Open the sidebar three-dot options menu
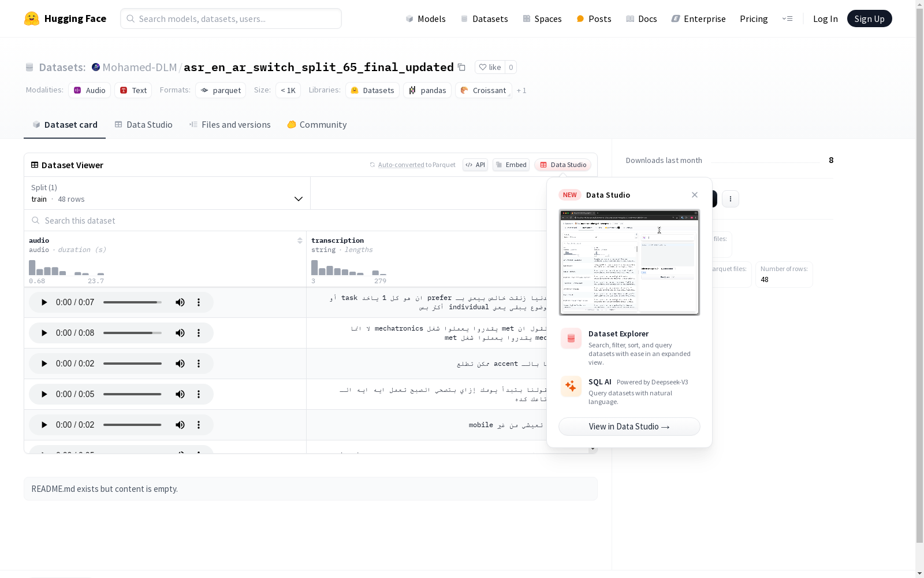 pos(731,199)
